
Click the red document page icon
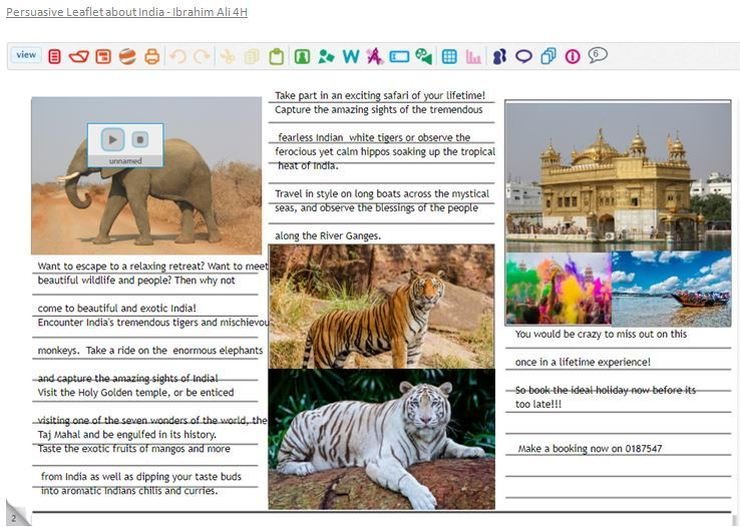[54, 57]
